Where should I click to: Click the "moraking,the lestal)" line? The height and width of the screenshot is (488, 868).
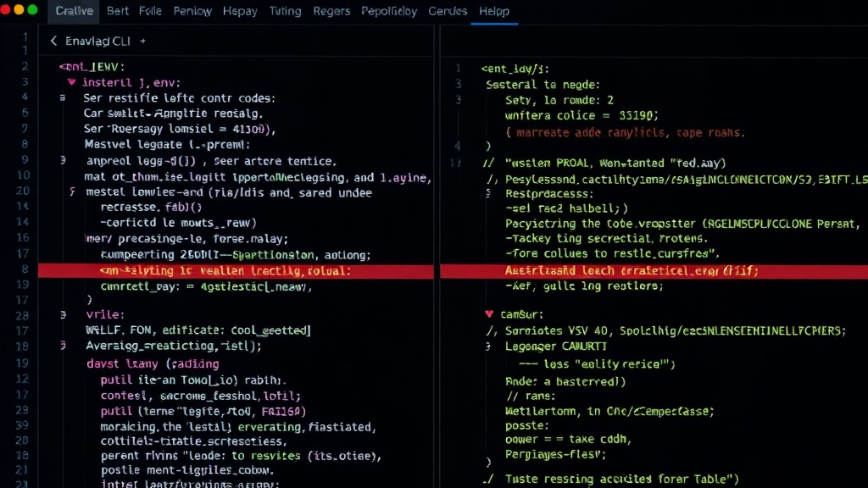coord(238,427)
